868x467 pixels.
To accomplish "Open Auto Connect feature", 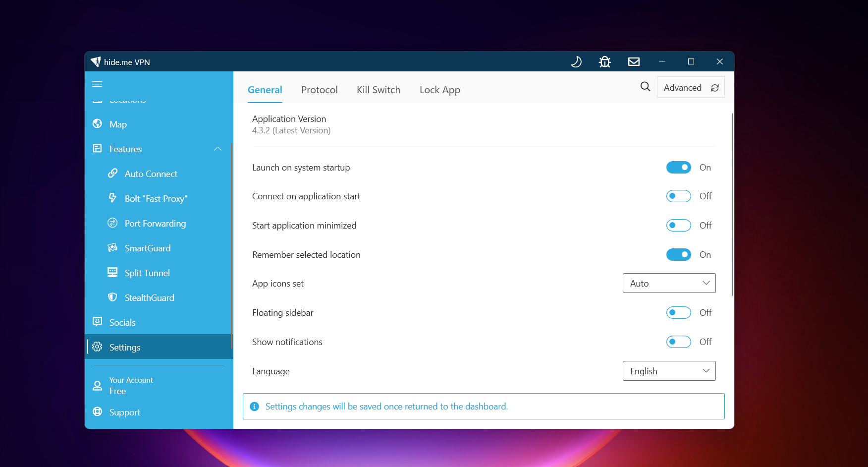I will click(159, 174).
